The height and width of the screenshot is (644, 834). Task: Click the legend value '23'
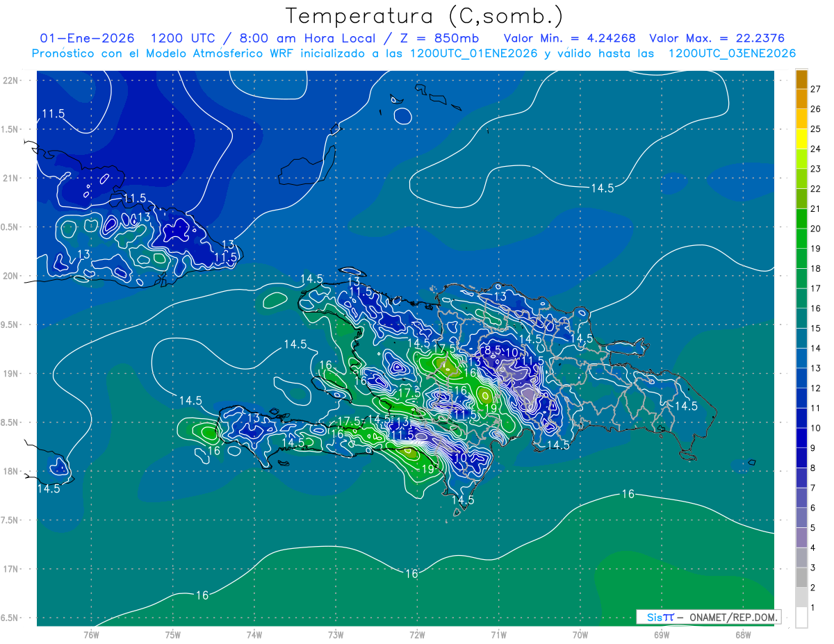point(816,169)
